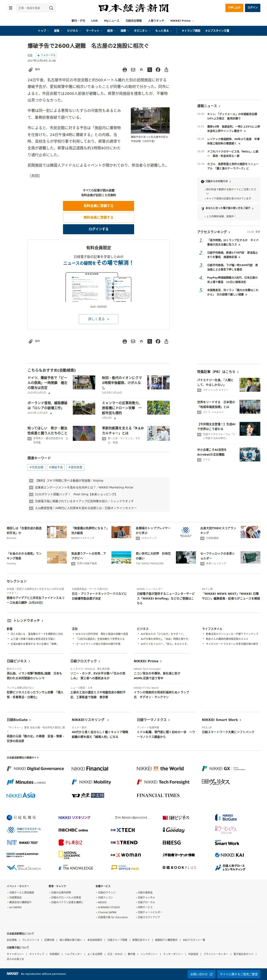Viewport: 267px width, 980px height.
Task: Open 日経 XTECH logo link
Action: pos(122,830)
